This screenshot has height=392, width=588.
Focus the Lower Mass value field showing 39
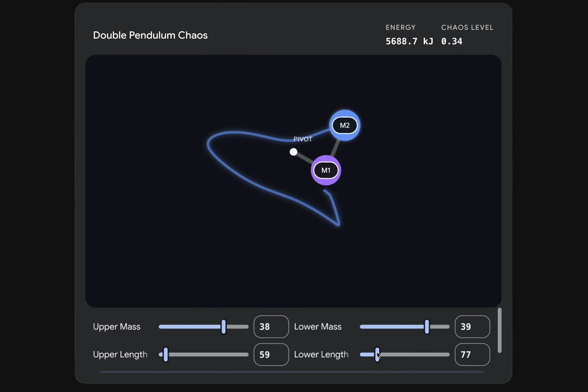pos(472,327)
